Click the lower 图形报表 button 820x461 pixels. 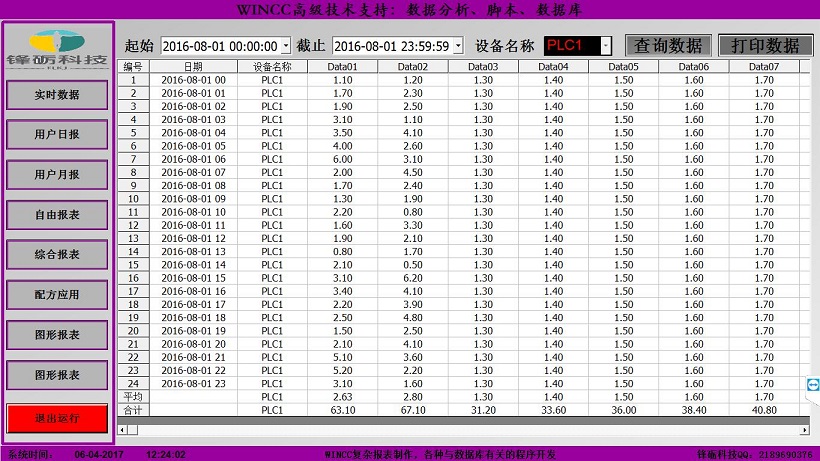pos(57,375)
